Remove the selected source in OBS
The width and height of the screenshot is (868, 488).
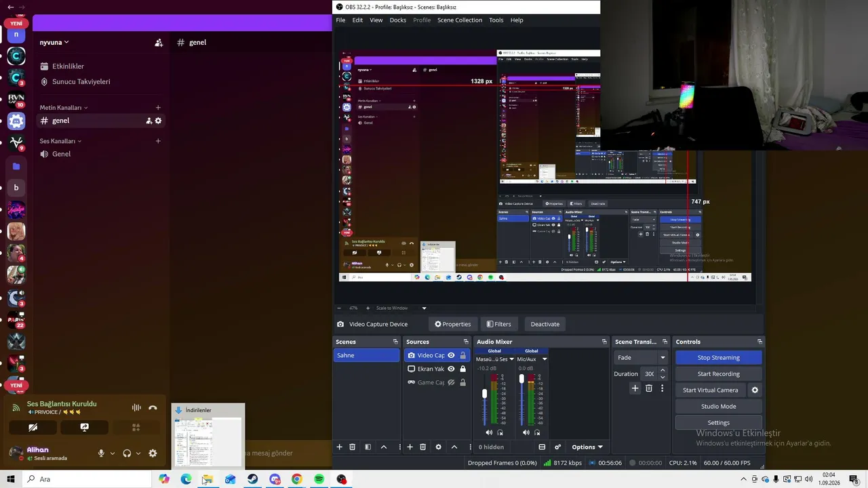(x=422, y=447)
